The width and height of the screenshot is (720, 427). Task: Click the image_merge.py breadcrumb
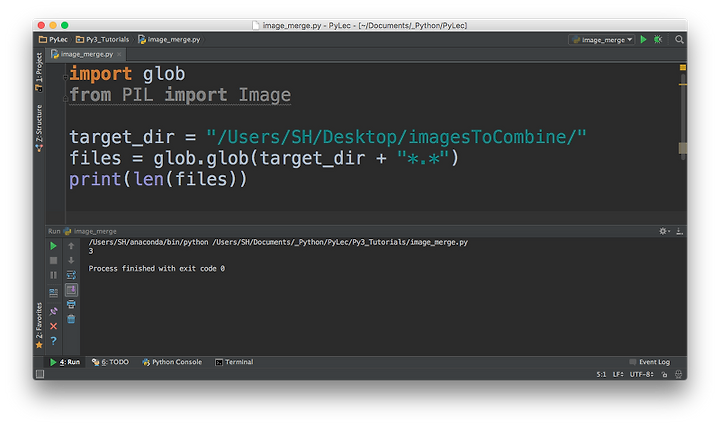[x=169, y=39]
